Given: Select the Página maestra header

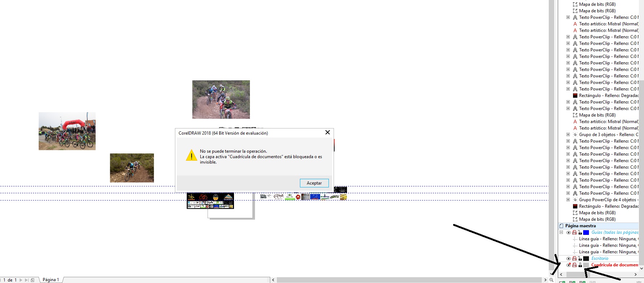Looking at the screenshot, I should click(580, 226).
